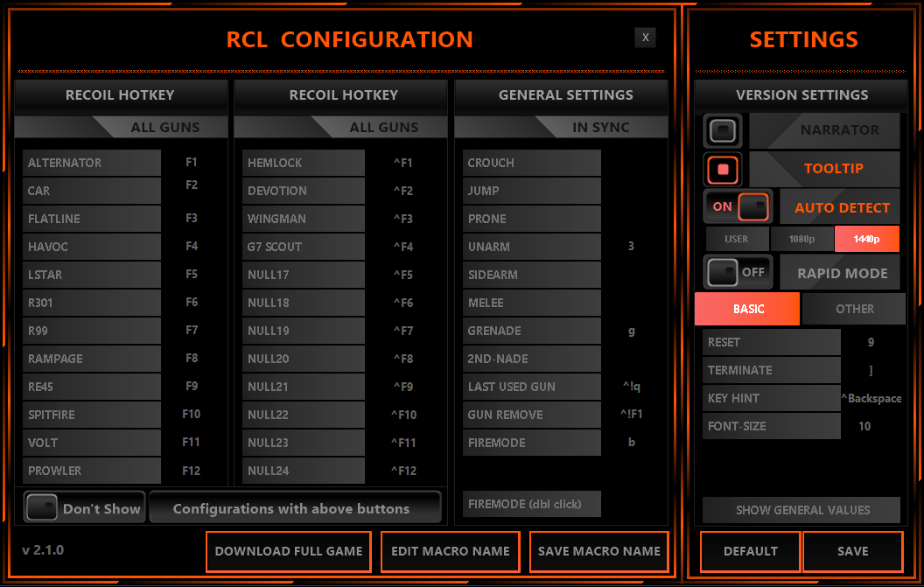Viewport: 924px width, 587px height.
Task: Switch to the OTHER tab
Action: click(854, 309)
